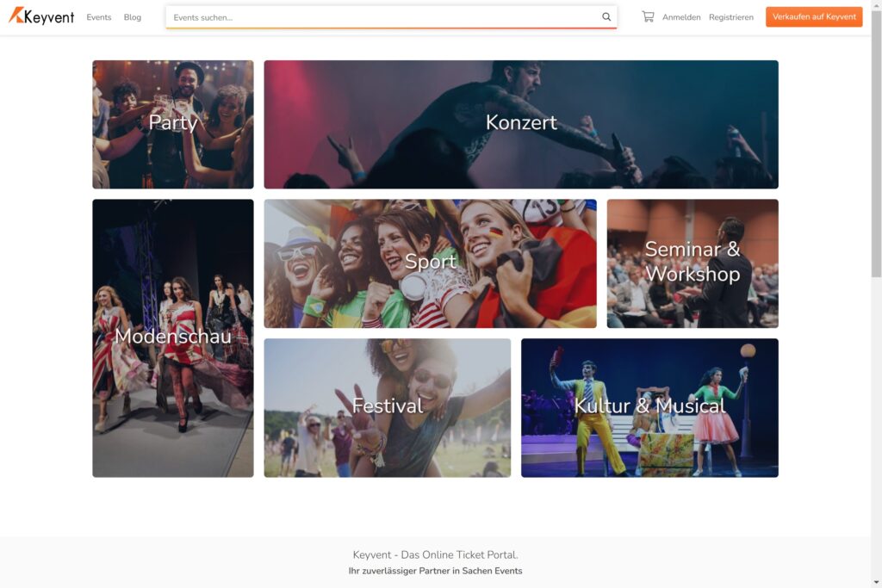Select the Modenschau category tile
Viewport: 882px width, 588px height.
click(172, 337)
